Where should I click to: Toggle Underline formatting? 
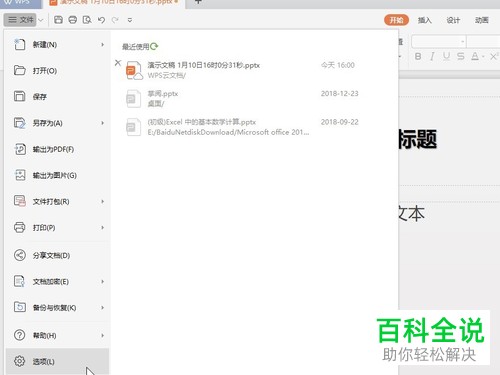tap(446, 56)
